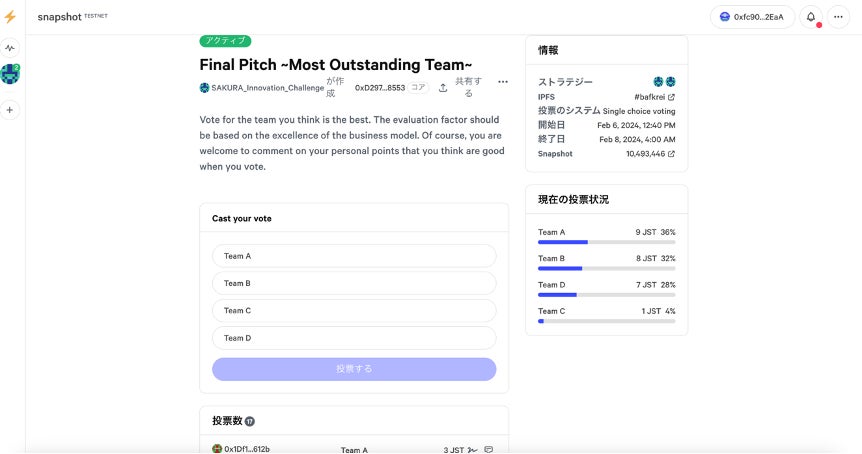862x454 pixels.
Task: Click the Snapshot lightning bolt logo
Action: pyautogui.click(x=10, y=17)
